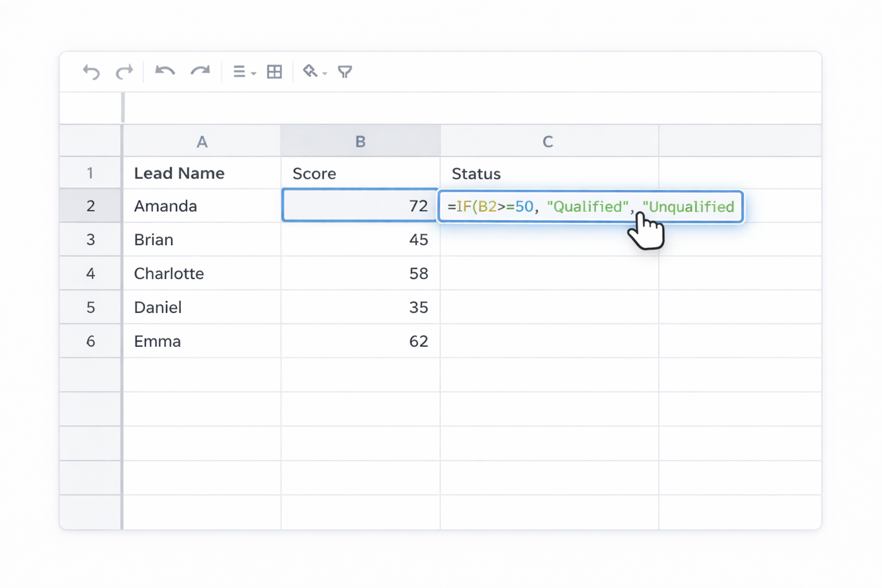The width and height of the screenshot is (882, 588).
Task: Select row 4 header
Action: pos(90,273)
